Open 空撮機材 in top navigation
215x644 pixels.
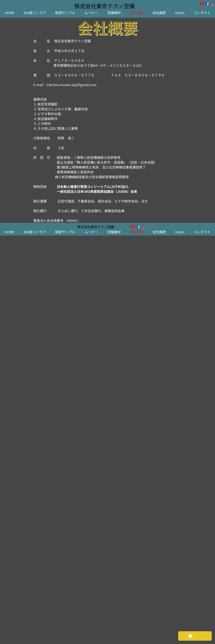click(x=114, y=13)
